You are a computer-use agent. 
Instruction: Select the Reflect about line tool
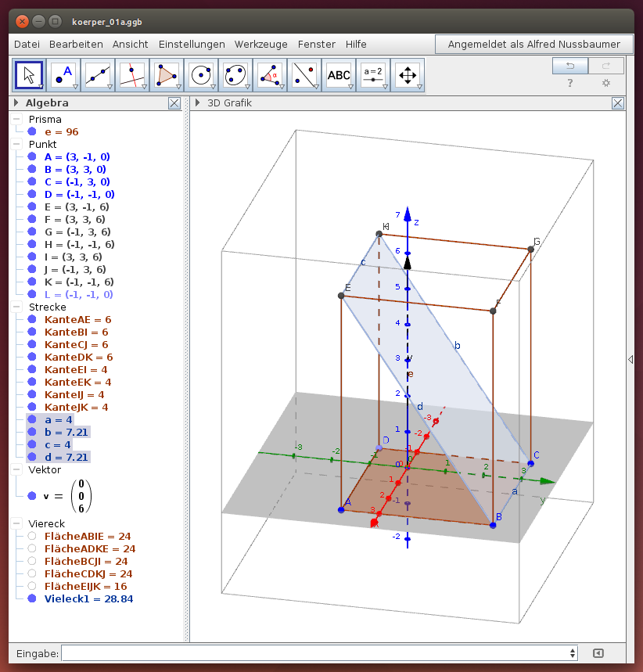coord(304,75)
